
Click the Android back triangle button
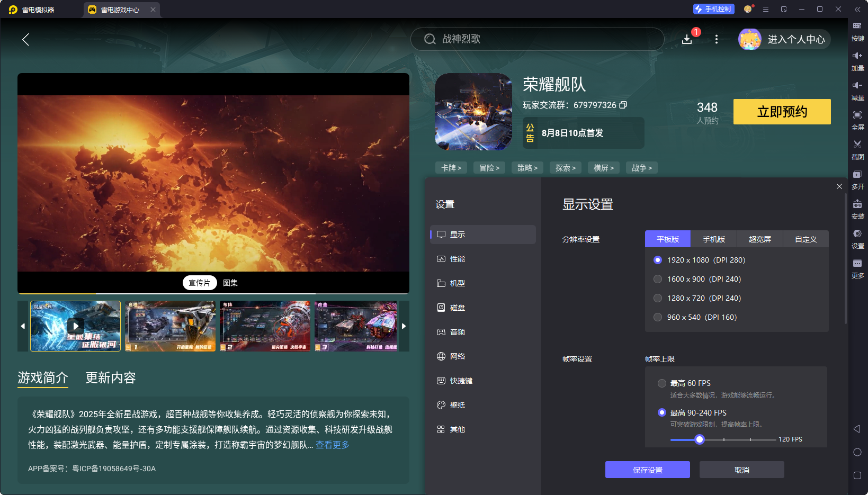857,429
